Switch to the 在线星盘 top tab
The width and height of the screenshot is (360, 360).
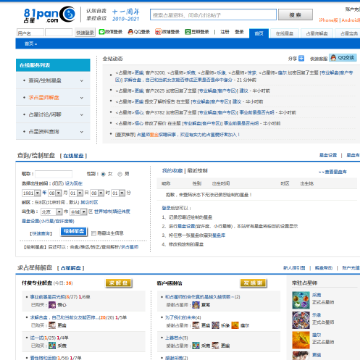point(284,33)
